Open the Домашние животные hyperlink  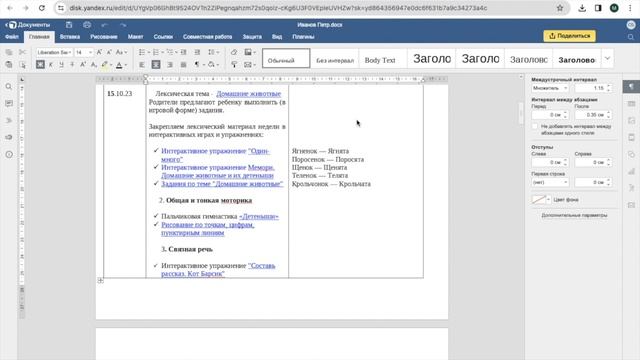(249, 94)
